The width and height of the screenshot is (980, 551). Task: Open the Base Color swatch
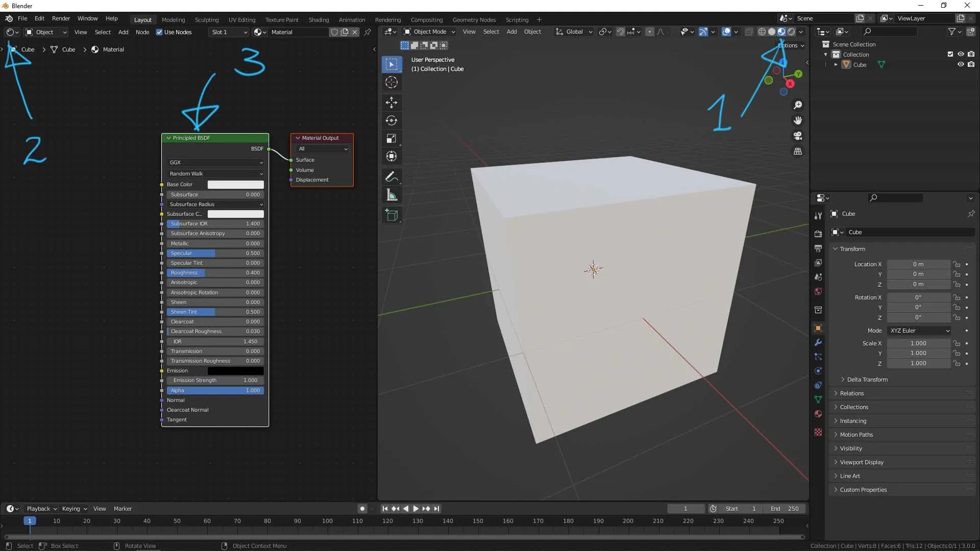click(235, 185)
